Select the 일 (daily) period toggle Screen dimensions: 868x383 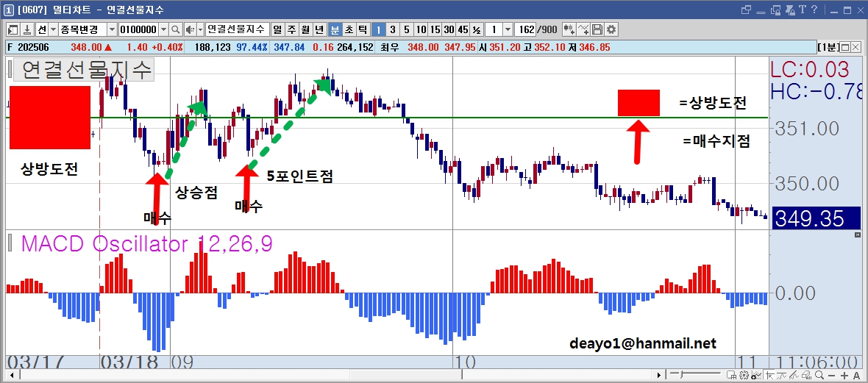[x=277, y=29]
